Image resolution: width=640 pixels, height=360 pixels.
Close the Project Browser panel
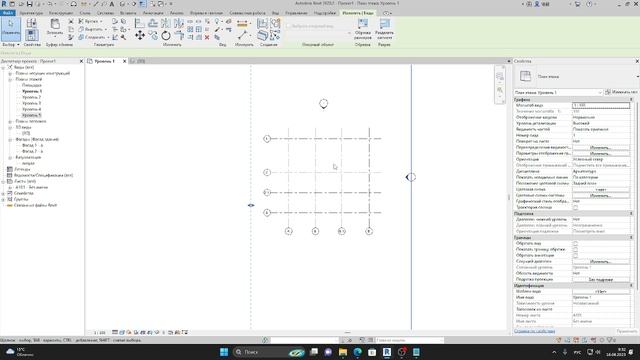point(81,61)
